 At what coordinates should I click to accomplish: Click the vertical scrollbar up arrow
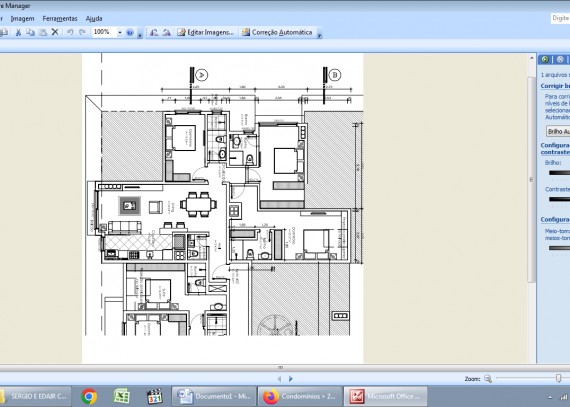(x=532, y=59)
